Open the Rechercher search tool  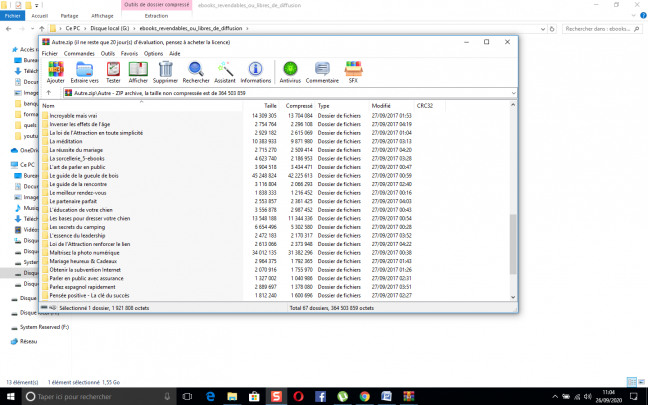pyautogui.click(x=196, y=70)
